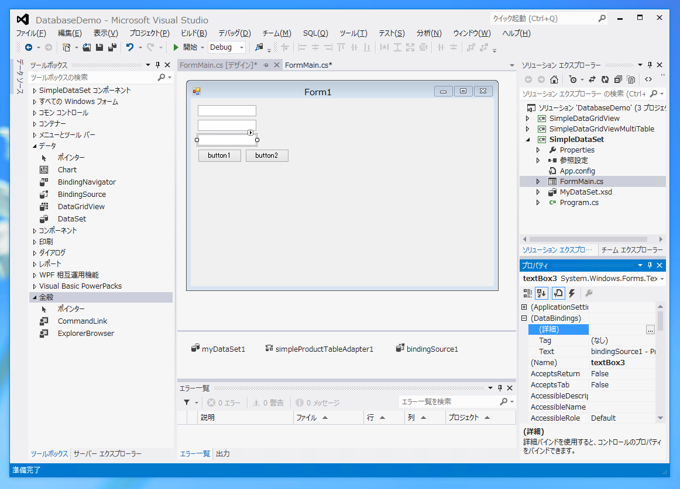
Task: Switch to チーム エクスプローラー tab
Action: point(632,250)
